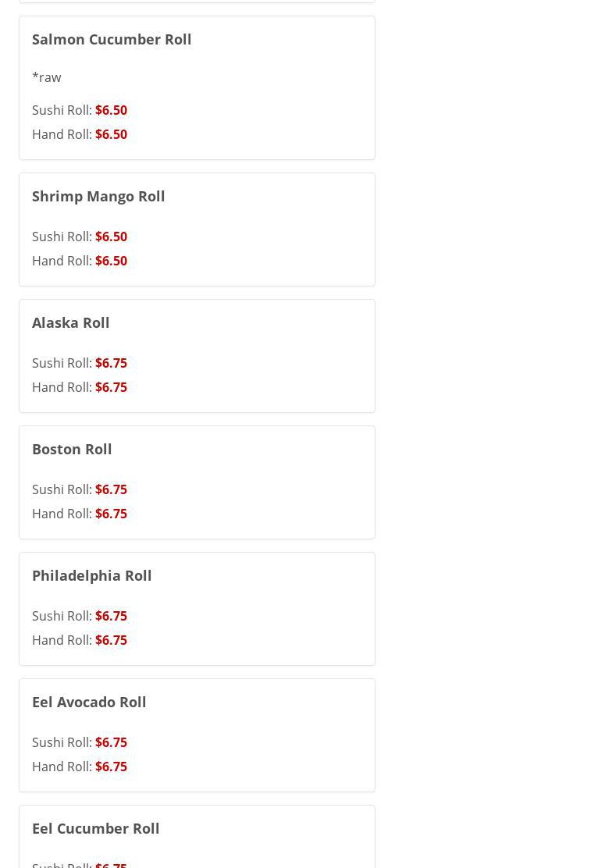Image resolution: width=601 pixels, height=868 pixels.
Task: Select Eel Avocado Hand Roll price
Action: click(x=80, y=767)
